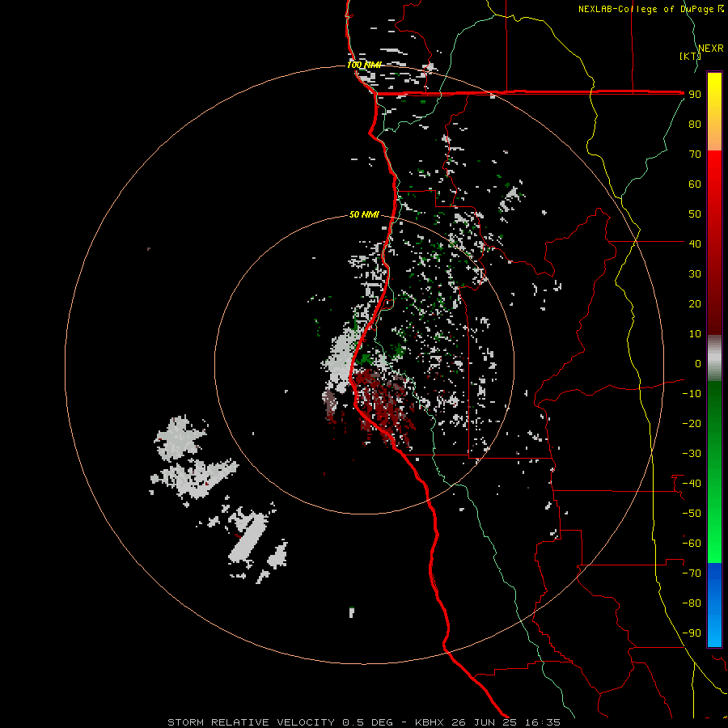Click the 50 NMI range ring label
728x728 pixels.
[x=364, y=214]
